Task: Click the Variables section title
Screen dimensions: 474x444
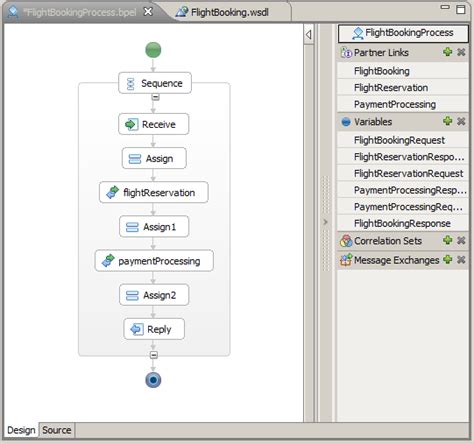Action: [373, 122]
